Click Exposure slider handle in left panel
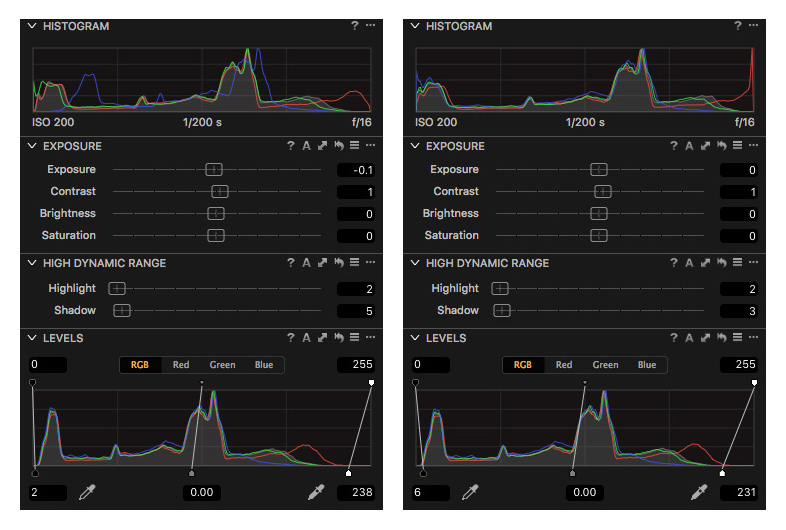This screenshot has width=786, height=530. tap(214, 169)
